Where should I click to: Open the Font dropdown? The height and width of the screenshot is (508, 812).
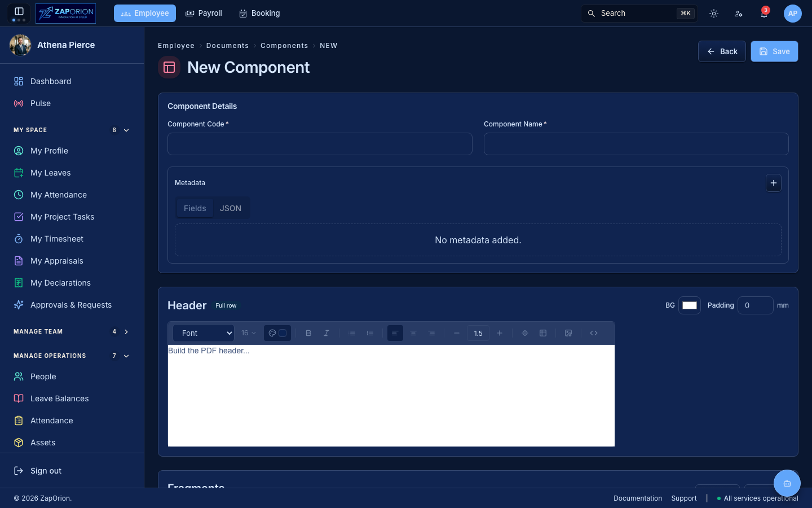point(204,333)
